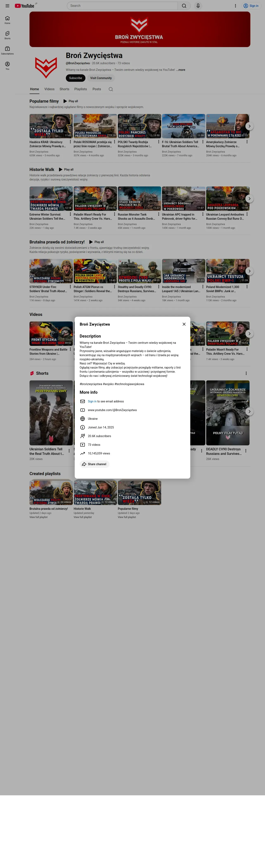
Task: Click Sign in link to see email
Action: 92,401
